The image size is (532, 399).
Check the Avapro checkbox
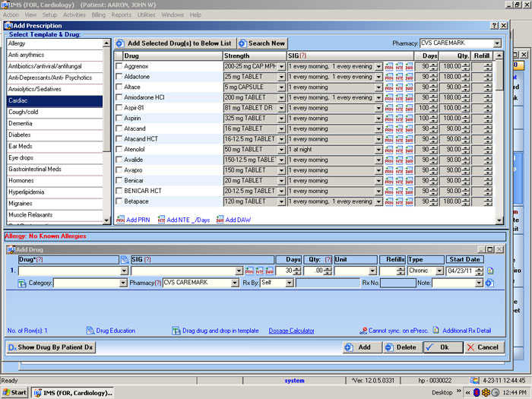(x=119, y=169)
